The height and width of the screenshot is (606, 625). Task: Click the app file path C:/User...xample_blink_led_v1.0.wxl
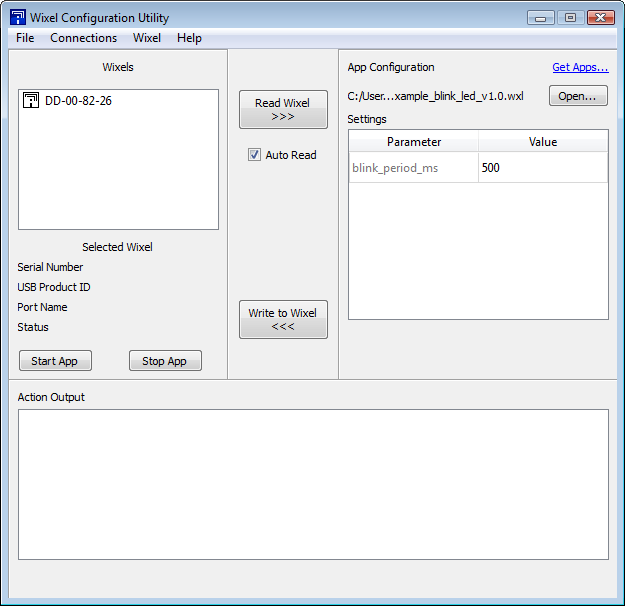[435, 96]
